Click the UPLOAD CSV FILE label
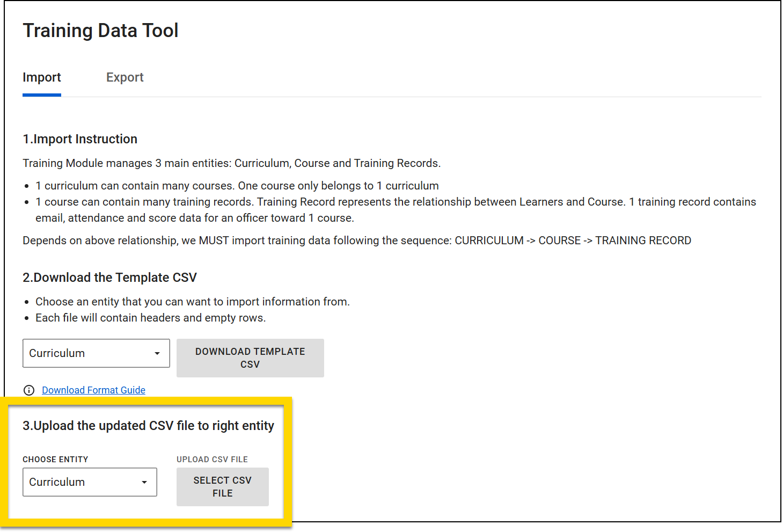783x532 pixels. click(212, 459)
